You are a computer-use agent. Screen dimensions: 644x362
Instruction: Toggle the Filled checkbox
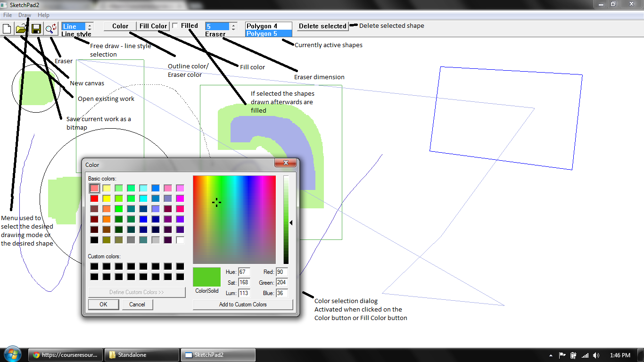click(x=175, y=25)
